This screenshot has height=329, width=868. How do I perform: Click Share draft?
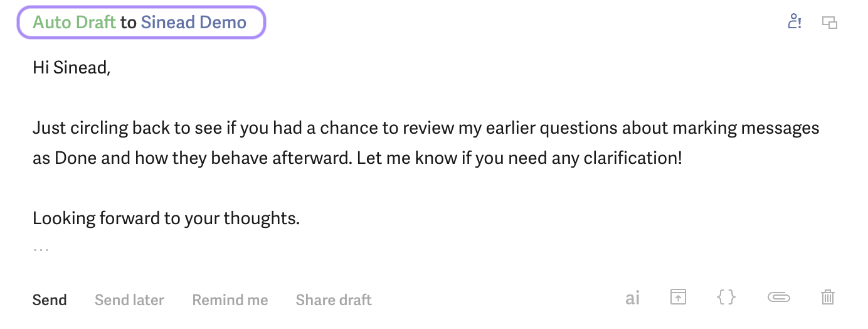pyautogui.click(x=334, y=300)
